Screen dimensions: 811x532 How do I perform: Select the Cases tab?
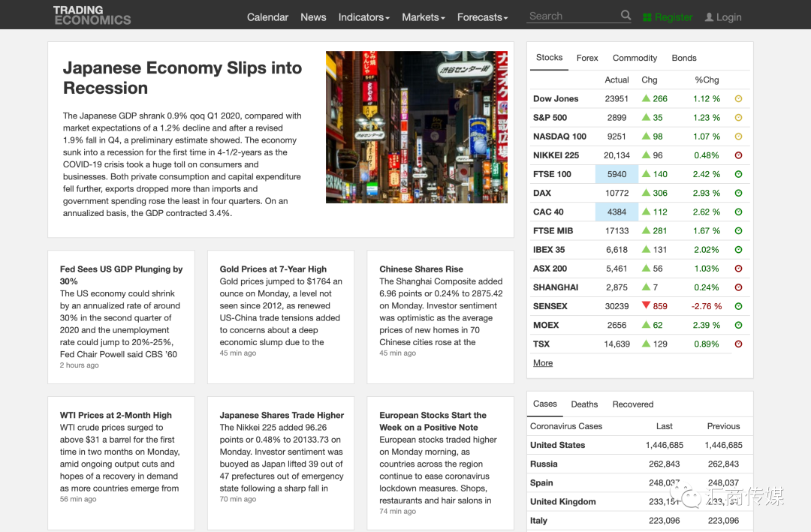[x=545, y=404]
